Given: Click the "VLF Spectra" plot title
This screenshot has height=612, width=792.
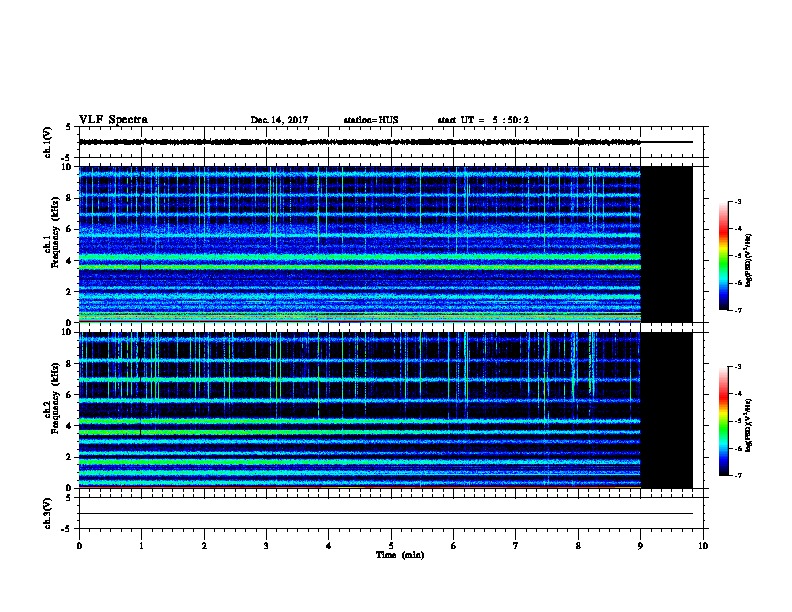Looking at the screenshot, I should (113, 120).
